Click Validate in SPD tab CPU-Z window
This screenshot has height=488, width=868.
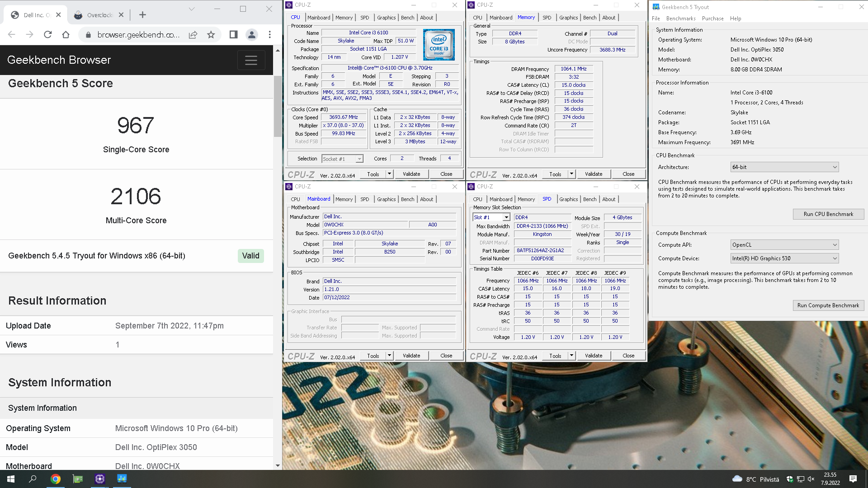594,356
